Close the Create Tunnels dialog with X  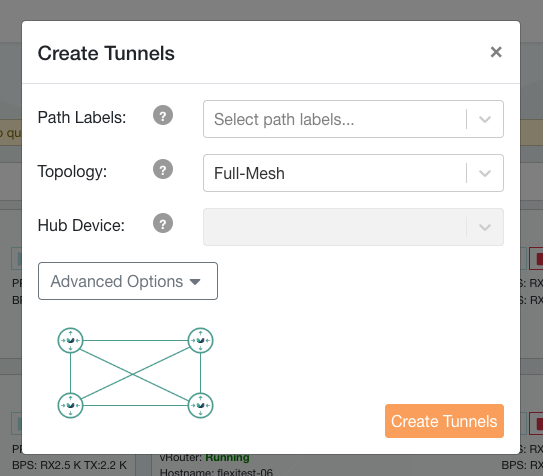click(496, 52)
